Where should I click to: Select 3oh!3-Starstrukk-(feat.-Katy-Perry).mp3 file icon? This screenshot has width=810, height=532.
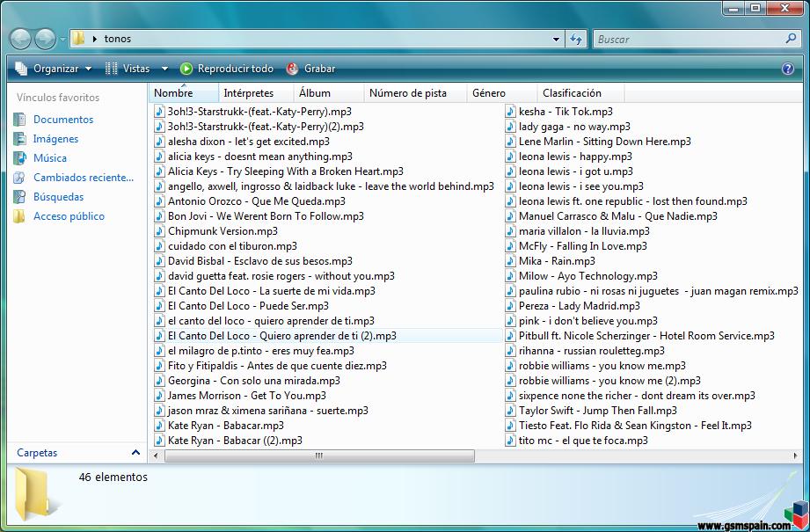[x=159, y=112]
